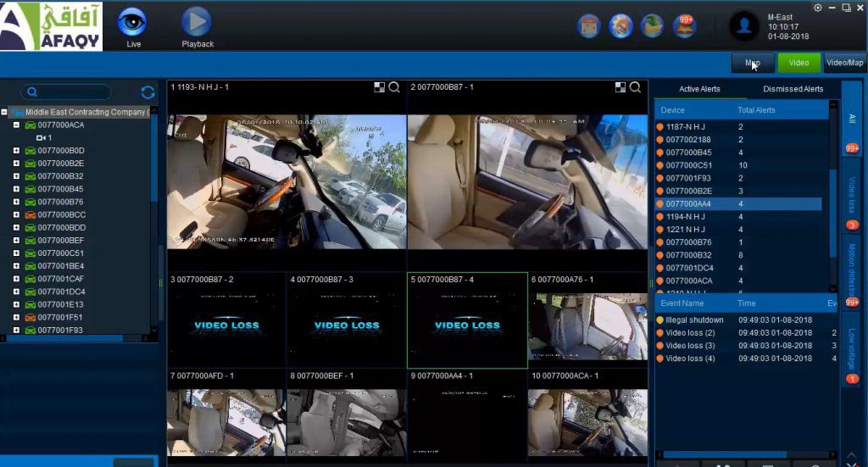Select the Video loss side tab

852,197
